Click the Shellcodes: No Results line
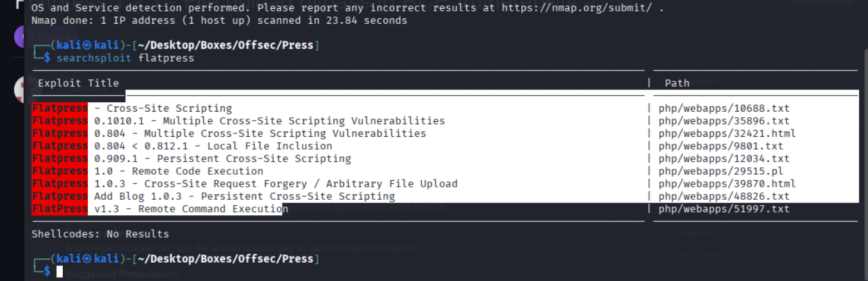The image size is (868, 281). click(x=100, y=234)
